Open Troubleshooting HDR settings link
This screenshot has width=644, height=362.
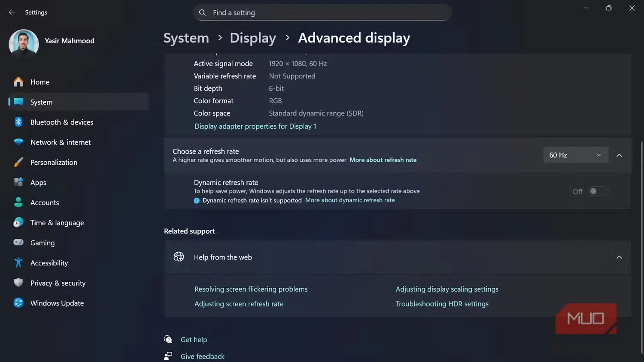[442, 304]
